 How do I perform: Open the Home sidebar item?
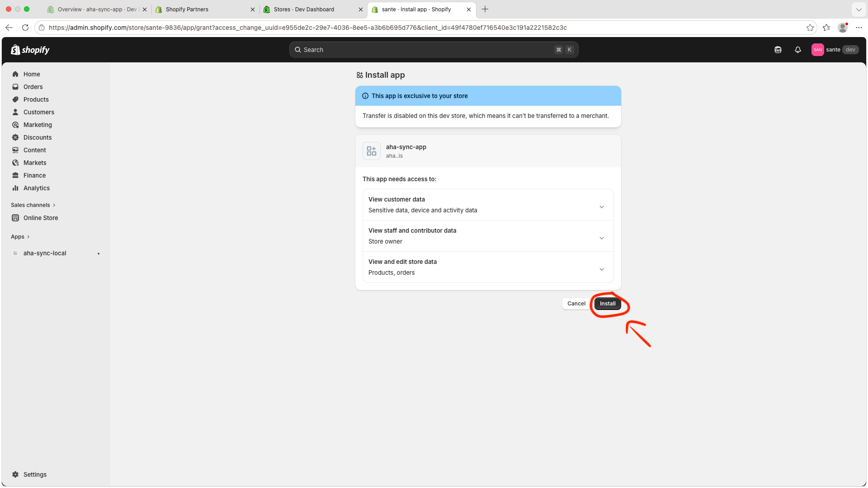(x=32, y=74)
